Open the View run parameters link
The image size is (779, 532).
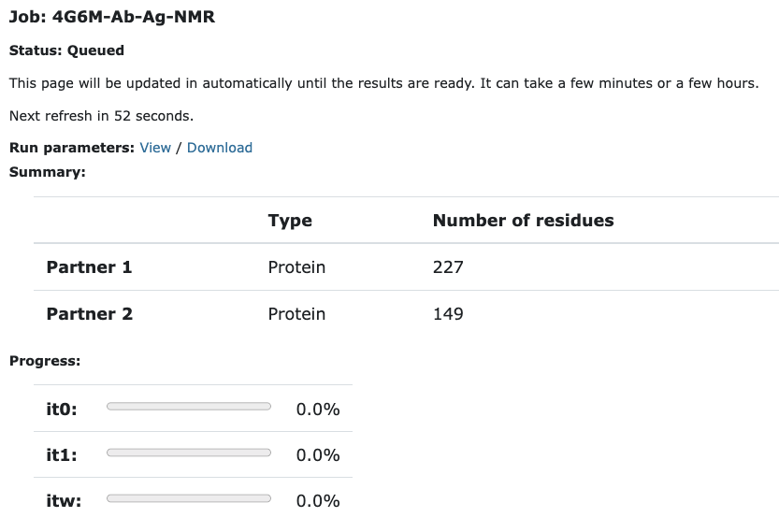pos(155,148)
